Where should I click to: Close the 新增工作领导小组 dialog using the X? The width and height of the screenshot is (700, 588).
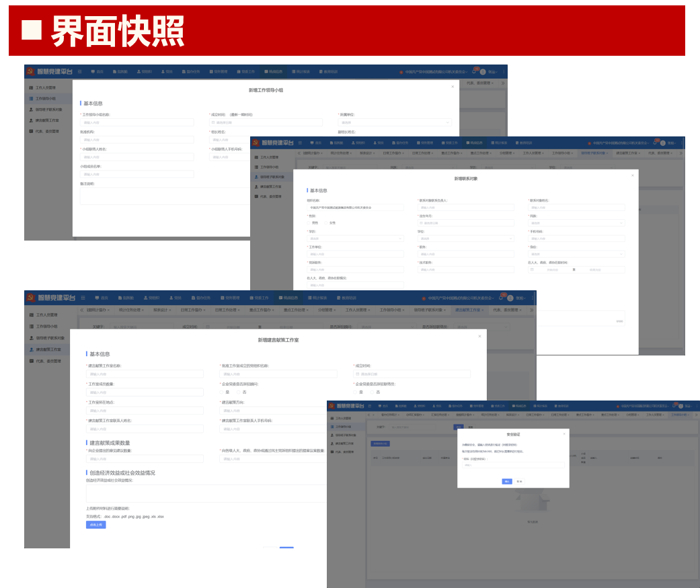[x=453, y=86]
